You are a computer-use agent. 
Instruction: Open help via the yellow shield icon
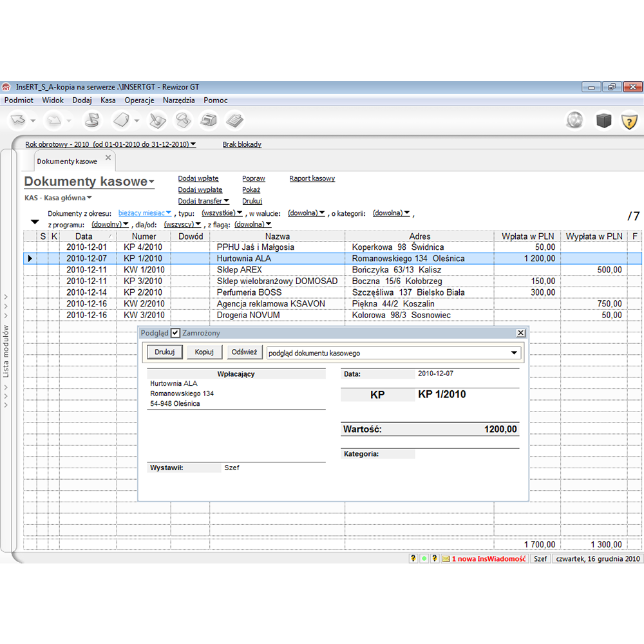point(629,120)
